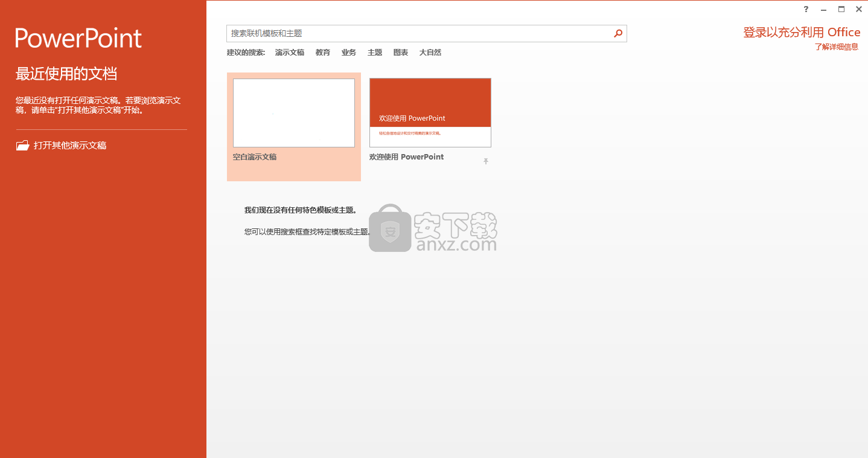Screen dimensions: 868x458
Task: Choose the 欢迎使用 PowerPoint template thumbnail
Action: [x=430, y=113]
